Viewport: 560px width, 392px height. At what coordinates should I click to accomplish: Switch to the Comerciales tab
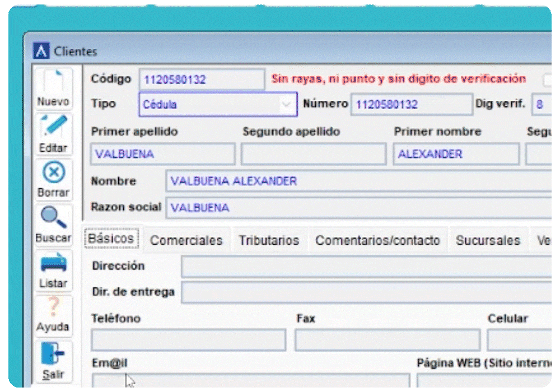pyautogui.click(x=186, y=240)
